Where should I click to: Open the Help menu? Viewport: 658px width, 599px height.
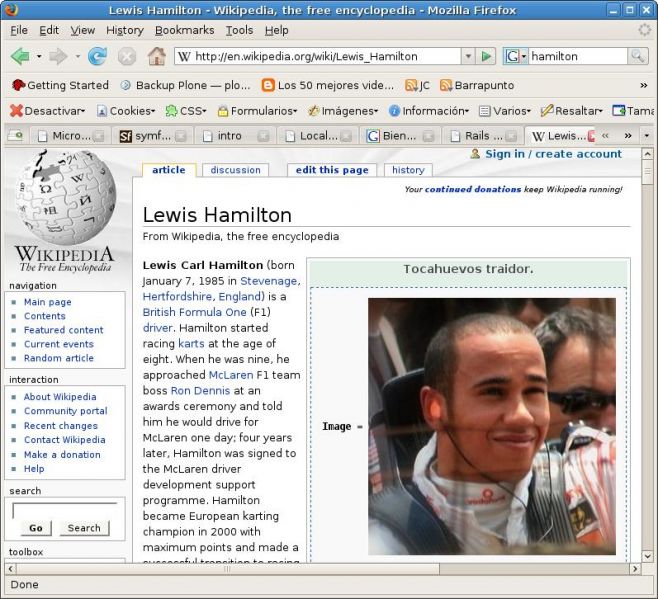[276, 30]
